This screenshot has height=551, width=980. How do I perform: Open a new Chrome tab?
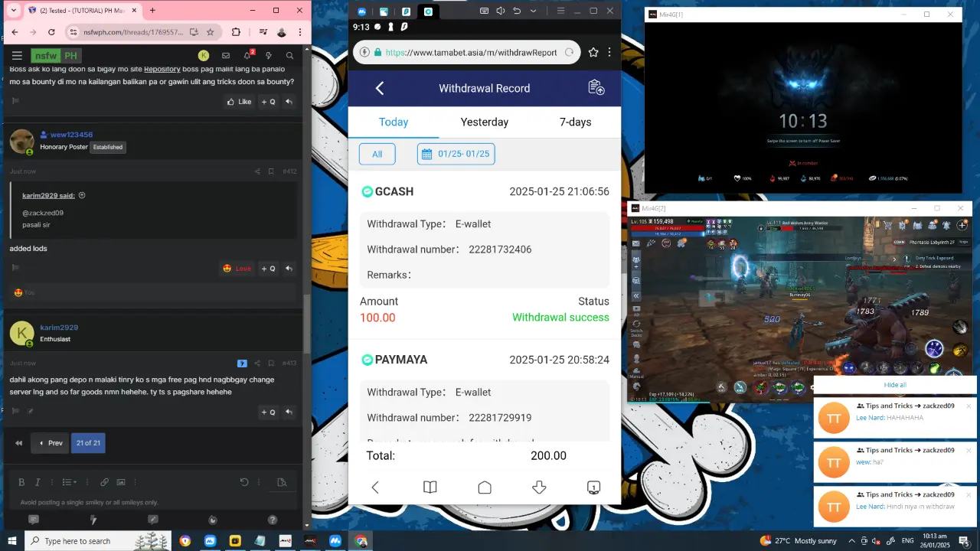(152, 11)
